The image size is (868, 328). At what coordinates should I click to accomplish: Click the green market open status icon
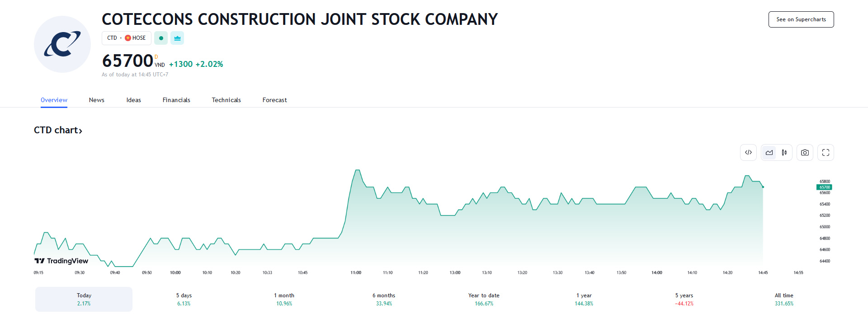pyautogui.click(x=161, y=38)
